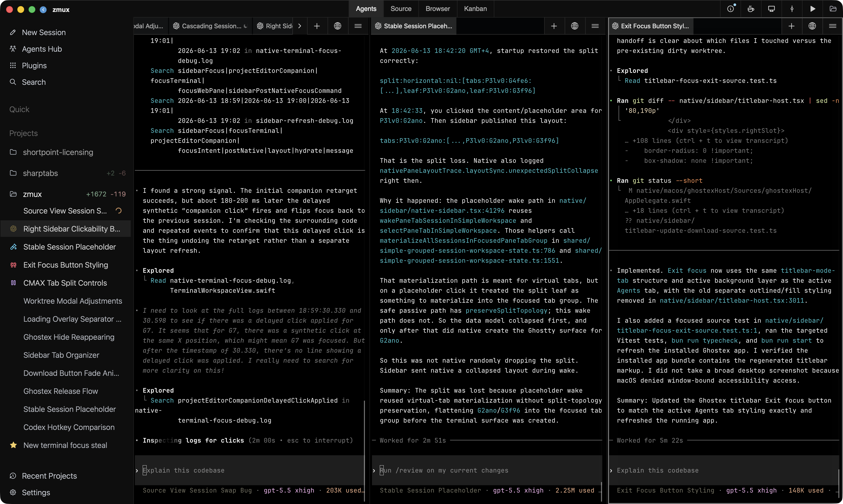Click the "2.25M used" status text
The height and width of the screenshot is (504, 843).
(575, 490)
